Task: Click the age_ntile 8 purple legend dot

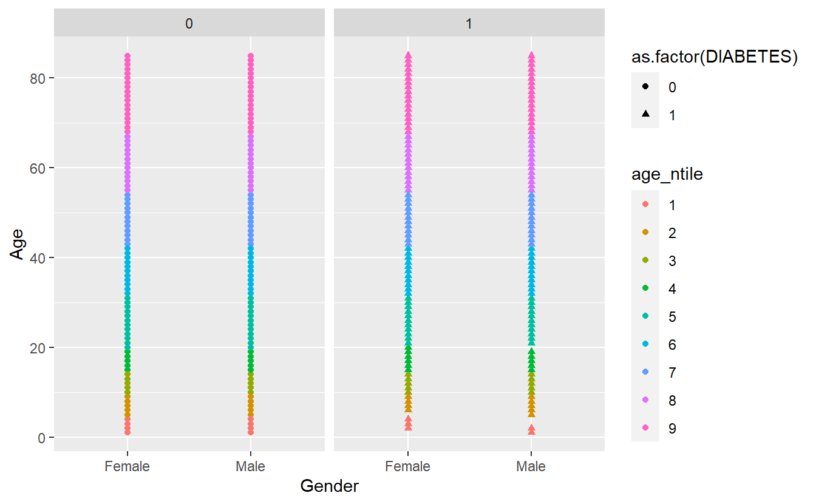Action: point(645,400)
